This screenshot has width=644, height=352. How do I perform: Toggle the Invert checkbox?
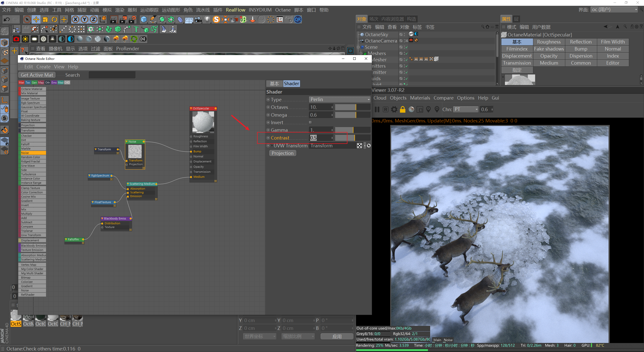[x=310, y=122]
